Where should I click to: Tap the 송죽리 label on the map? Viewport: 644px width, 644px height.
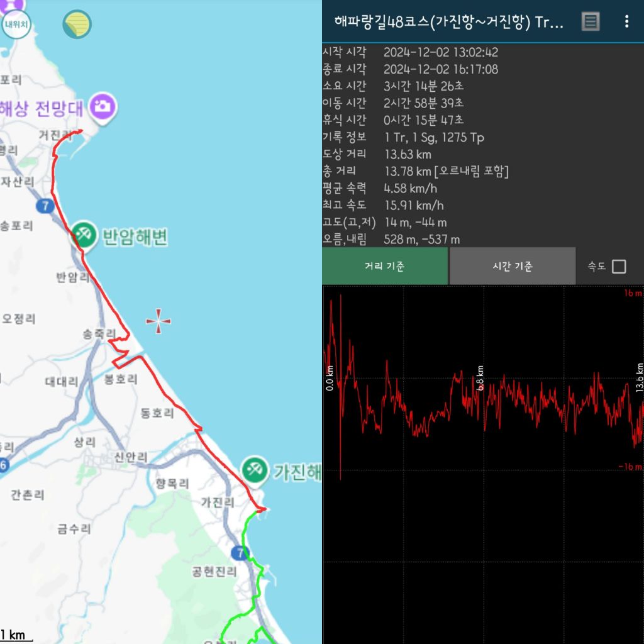coord(99,334)
